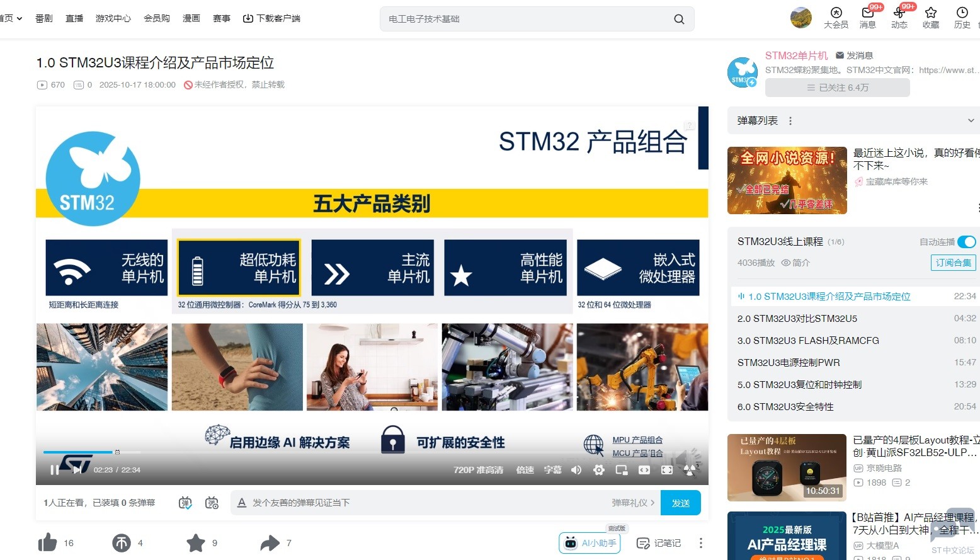The image size is (980, 560).
Task: Open the user profile avatar
Action: (801, 18)
